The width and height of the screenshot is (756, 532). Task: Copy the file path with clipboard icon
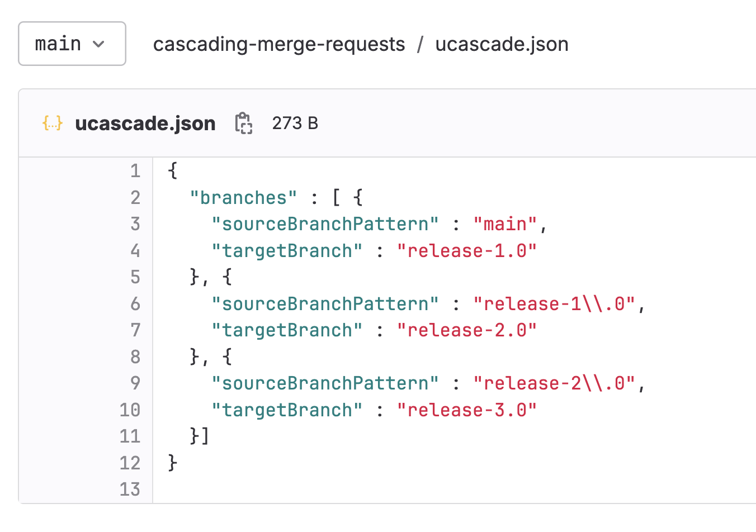[x=243, y=123]
